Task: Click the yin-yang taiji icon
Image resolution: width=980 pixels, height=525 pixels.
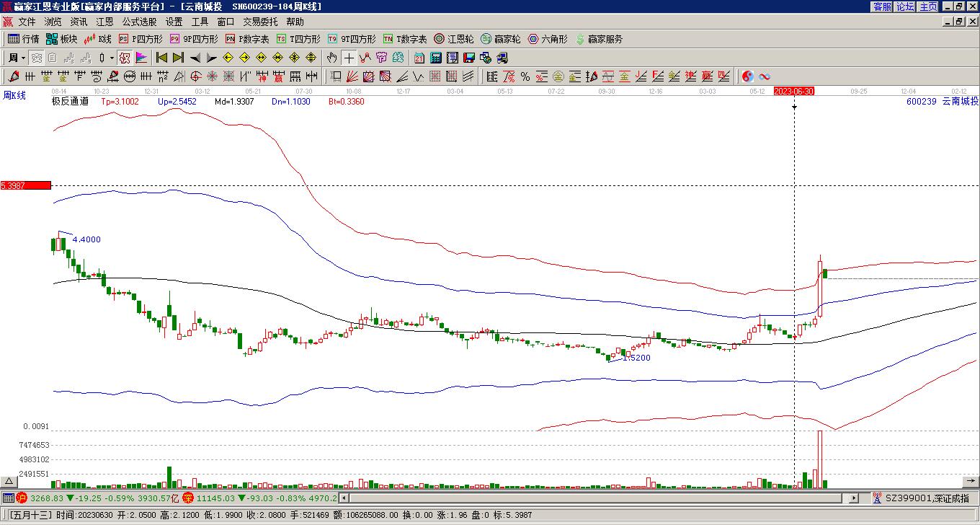Action: click(x=748, y=76)
